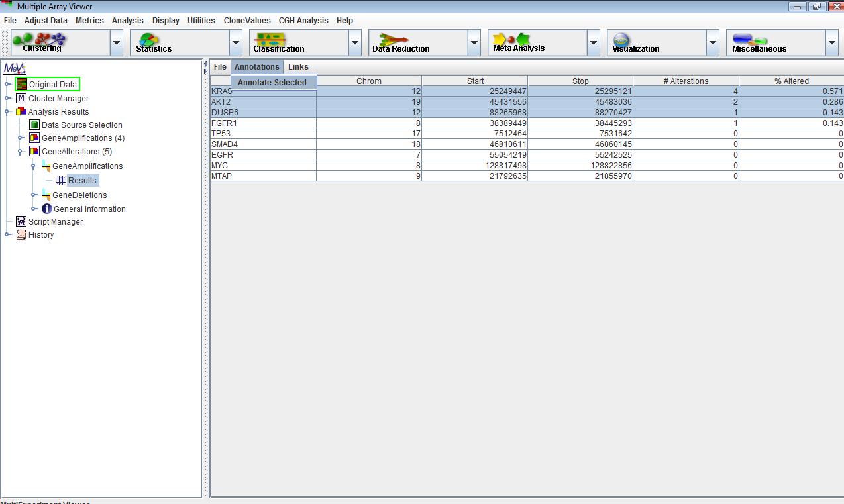Collapse the GeneAlterations (5) node

click(21, 152)
